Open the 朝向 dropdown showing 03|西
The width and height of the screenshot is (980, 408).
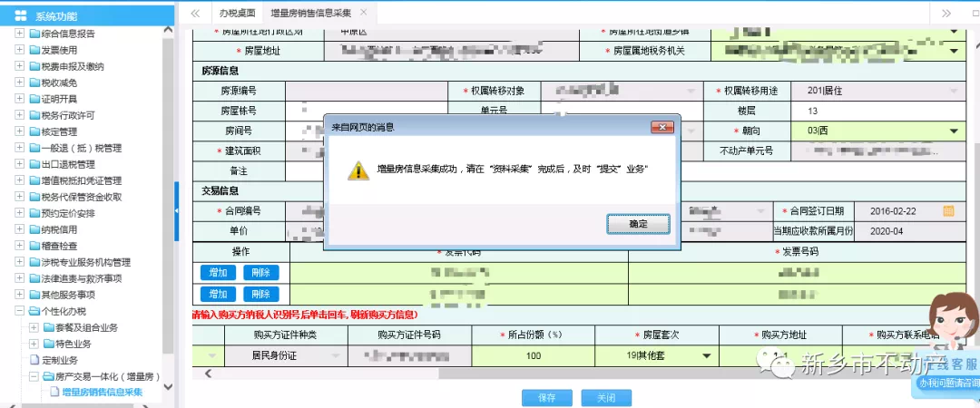coord(954,131)
